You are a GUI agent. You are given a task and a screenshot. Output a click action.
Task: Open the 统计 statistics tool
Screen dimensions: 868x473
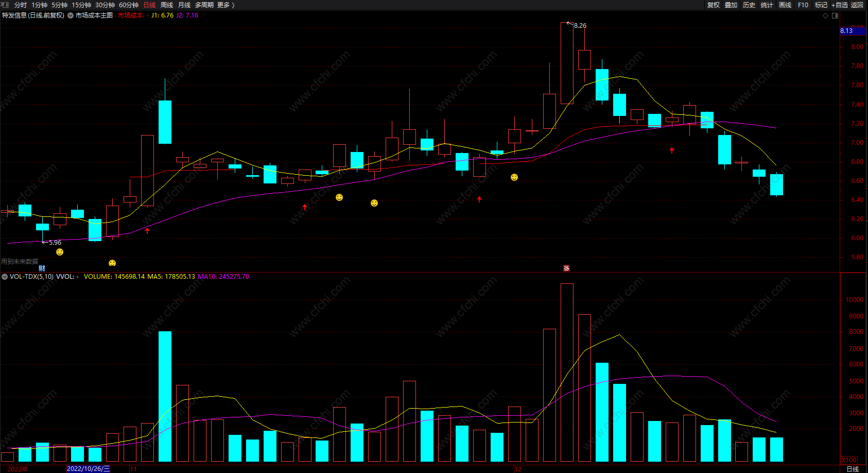767,5
